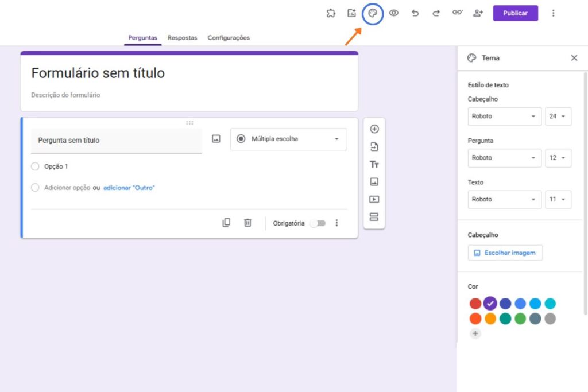Add a new question with the plus icon
588x392 pixels.
pos(374,129)
